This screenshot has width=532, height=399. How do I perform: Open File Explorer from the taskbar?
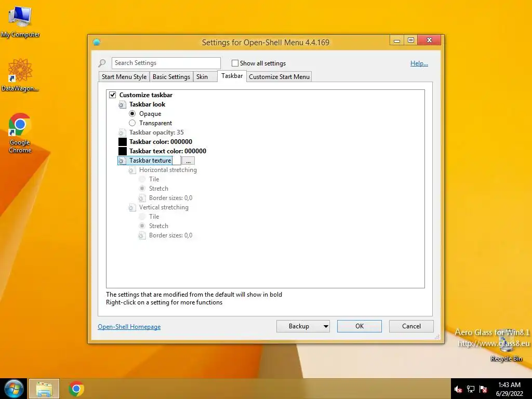[x=44, y=389]
